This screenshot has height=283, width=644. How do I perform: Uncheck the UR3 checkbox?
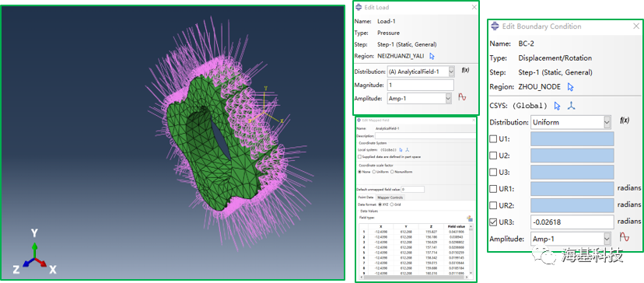(494, 222)
